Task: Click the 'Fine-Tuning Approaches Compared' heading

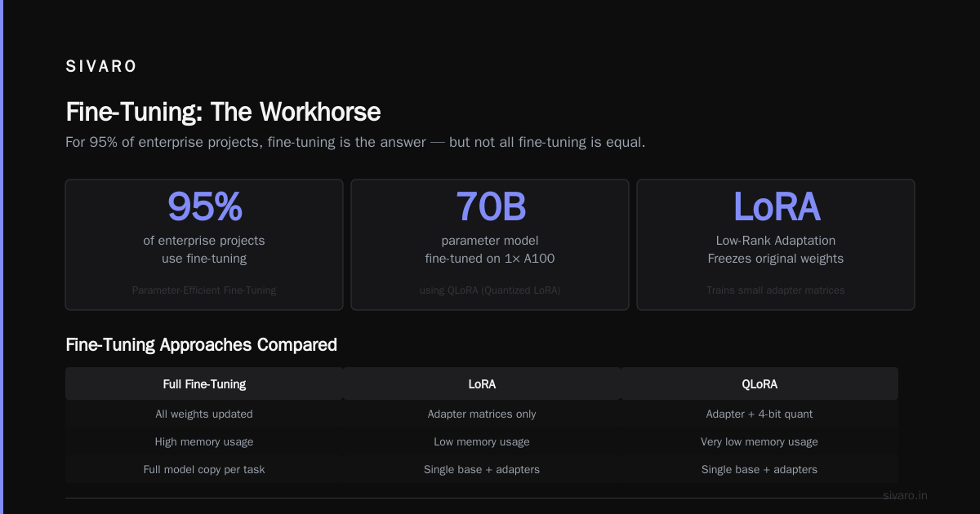Action: (201, 344)
